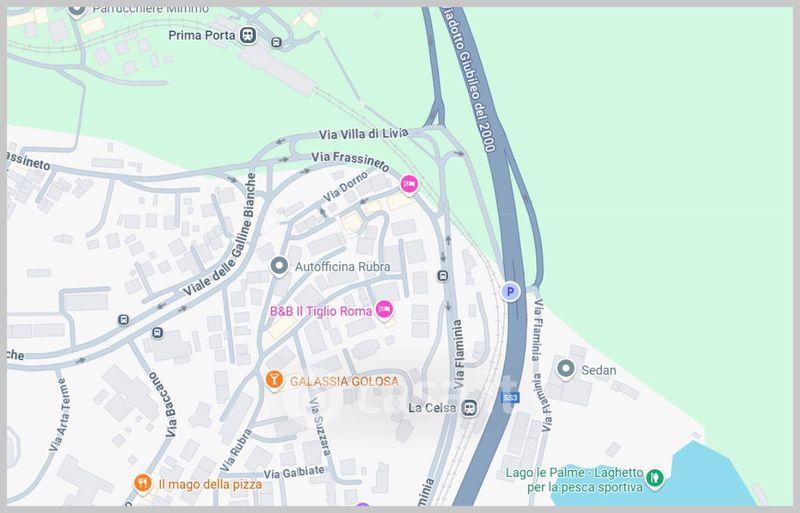
Task: Open the Sedan location marker
Action: [565, 369]
